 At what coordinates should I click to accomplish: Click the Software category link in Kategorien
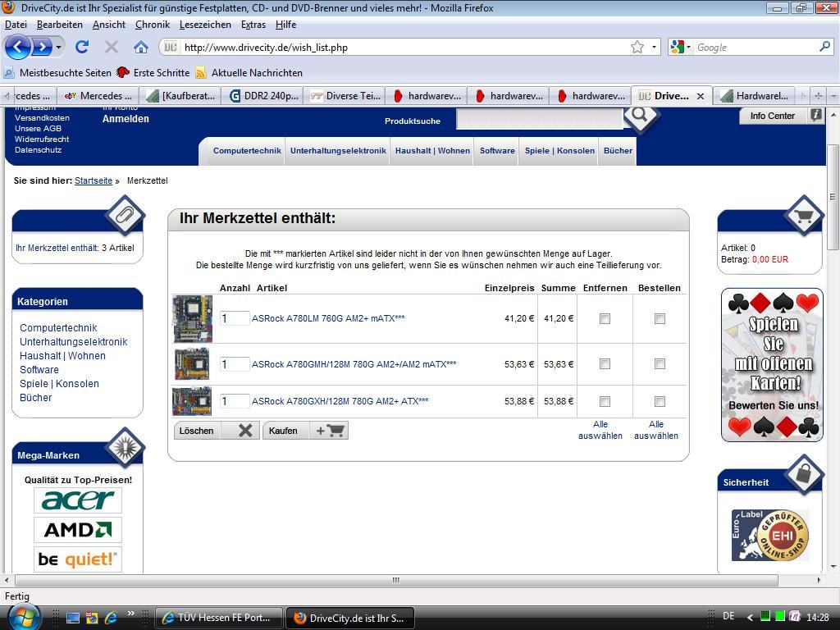(x=39, y=370)
